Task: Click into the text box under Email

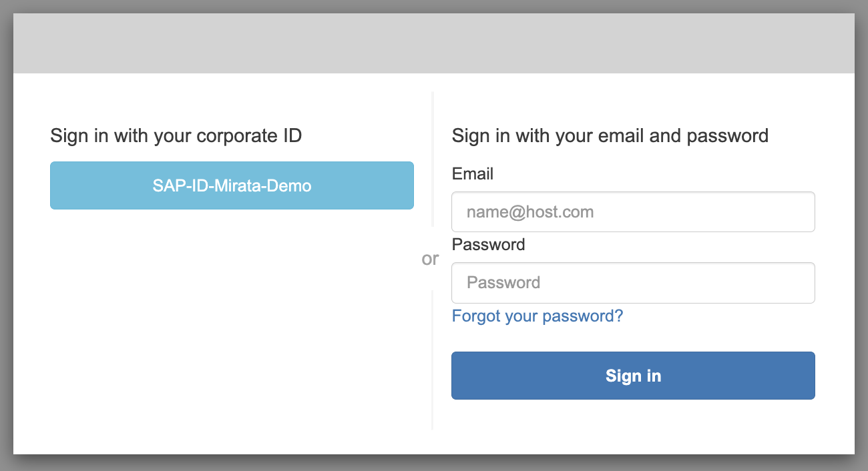Action: pyautogui.click(x=633, y=212)
